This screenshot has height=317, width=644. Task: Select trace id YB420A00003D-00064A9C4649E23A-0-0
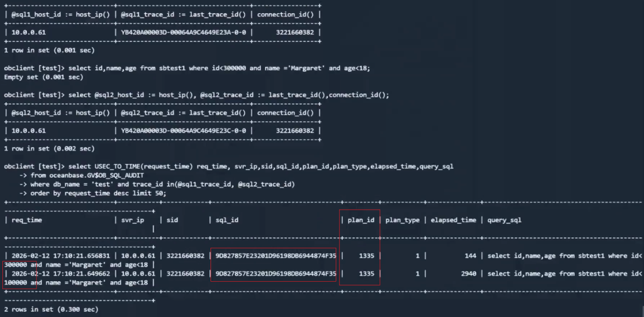tap(184, 32)
